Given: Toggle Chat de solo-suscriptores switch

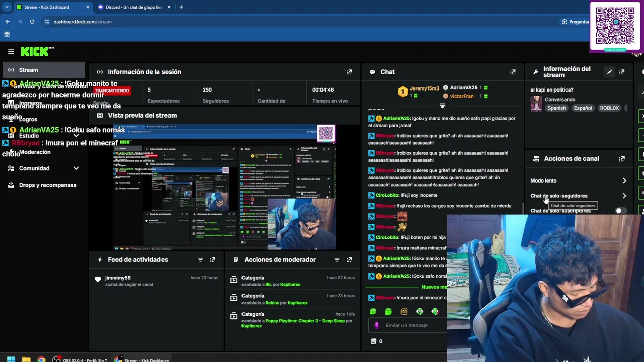Looking at the screenshot, I should point(621,211).
